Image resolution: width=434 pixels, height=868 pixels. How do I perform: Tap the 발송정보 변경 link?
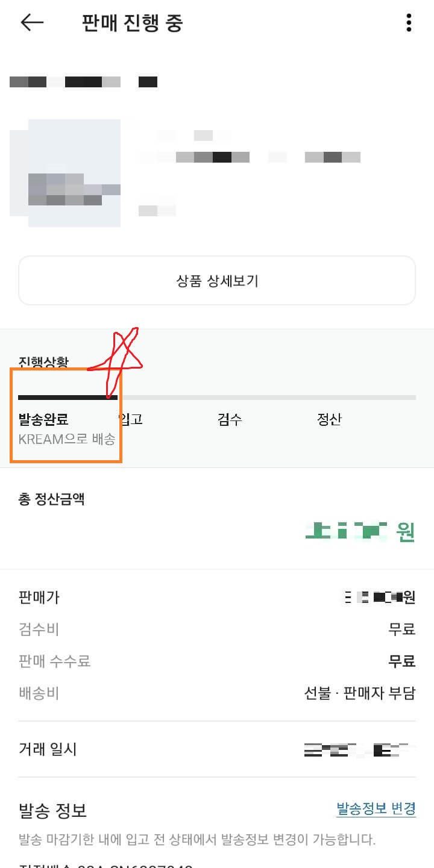[x=376, y=810]
